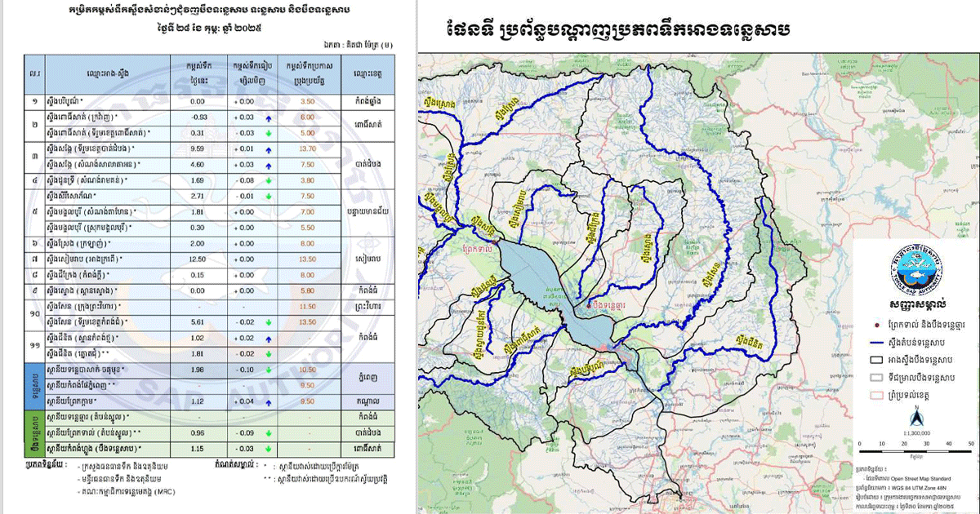Click blue up arrow in the 9.59 row

[x=267, y=149]
